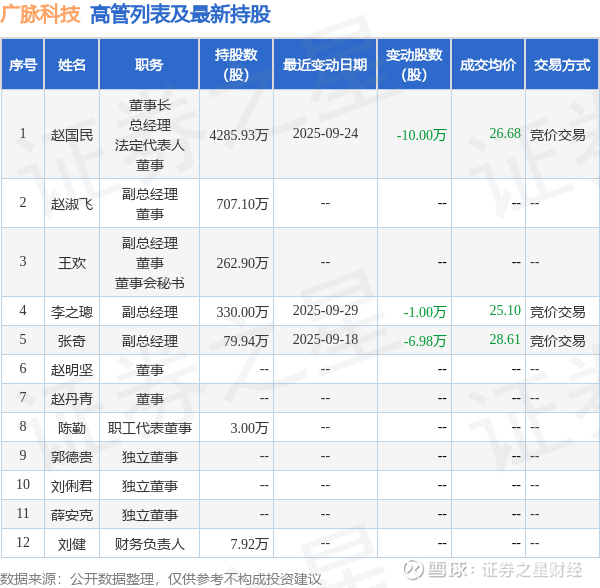Click the 证券之星财经 attribution text
The width and height of the screenshot is (600, 588).
(x=532, y=570)
